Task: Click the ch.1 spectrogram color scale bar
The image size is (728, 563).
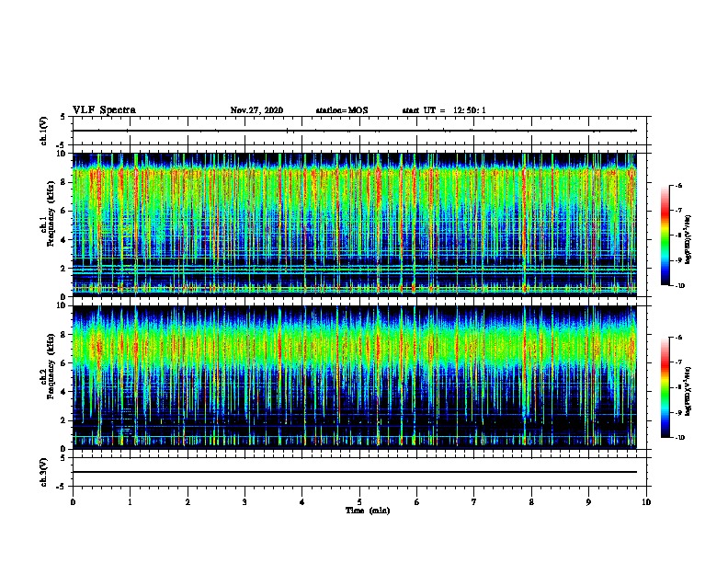Action: pos(665,236)
